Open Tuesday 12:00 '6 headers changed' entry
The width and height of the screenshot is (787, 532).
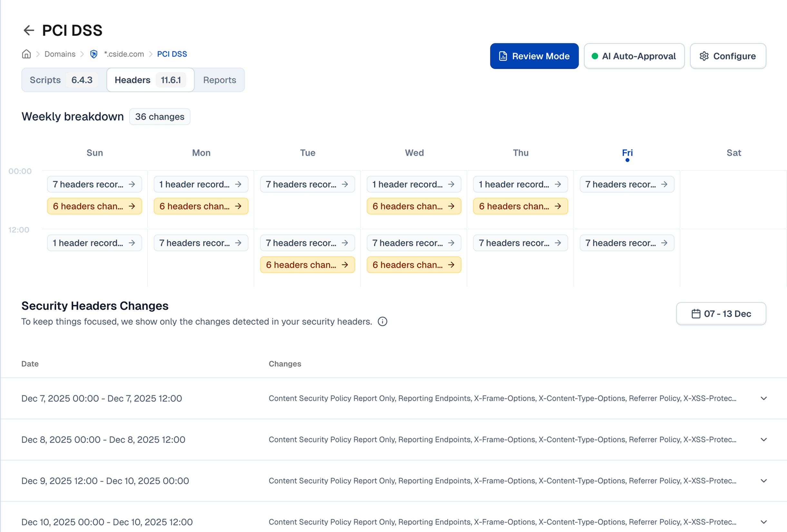[307, 265]
